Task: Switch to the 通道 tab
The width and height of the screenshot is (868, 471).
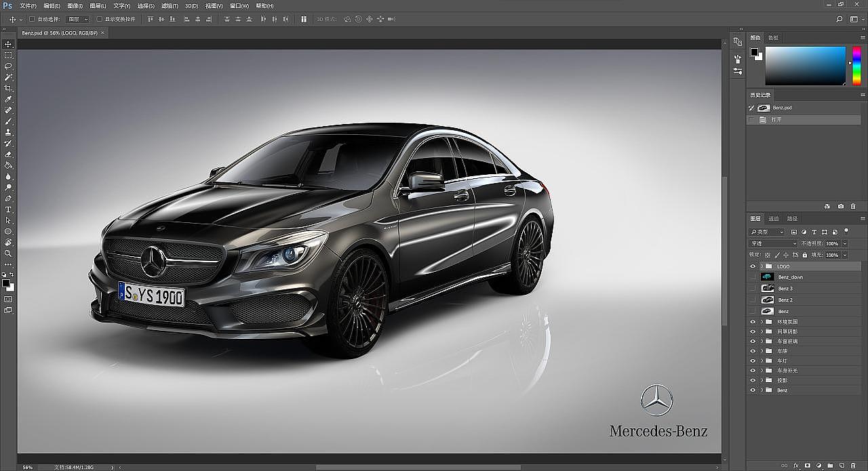Action: [x=774, y=219]
